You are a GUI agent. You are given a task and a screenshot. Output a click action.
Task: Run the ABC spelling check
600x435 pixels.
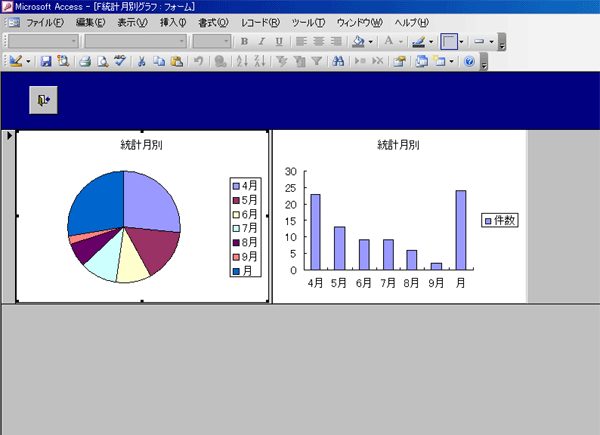[119, 61]
